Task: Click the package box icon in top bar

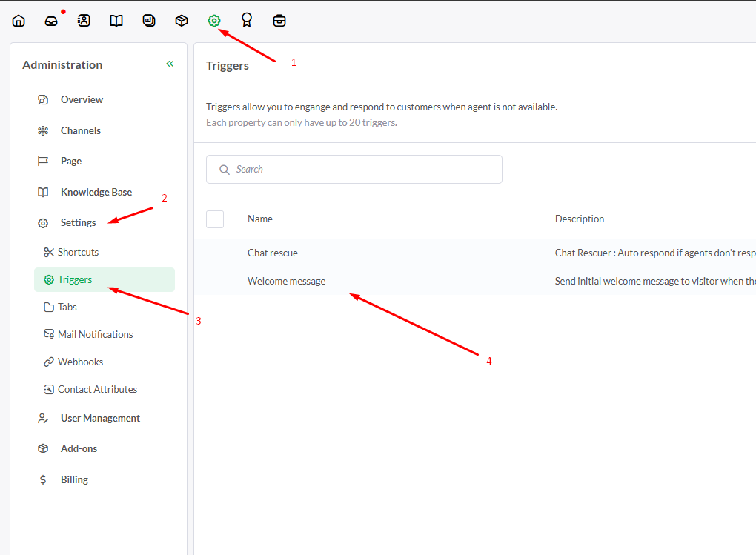Action: pyautogui.click(x=182, y=21)
